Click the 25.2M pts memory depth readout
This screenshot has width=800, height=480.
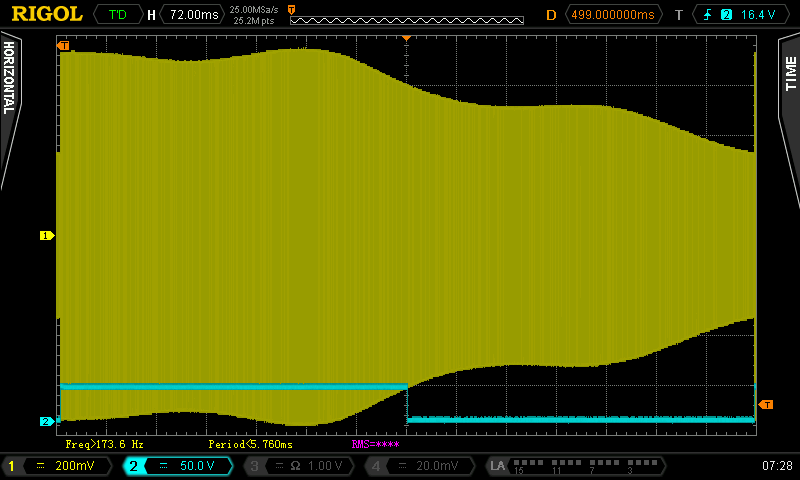click(x=254, y=21)
